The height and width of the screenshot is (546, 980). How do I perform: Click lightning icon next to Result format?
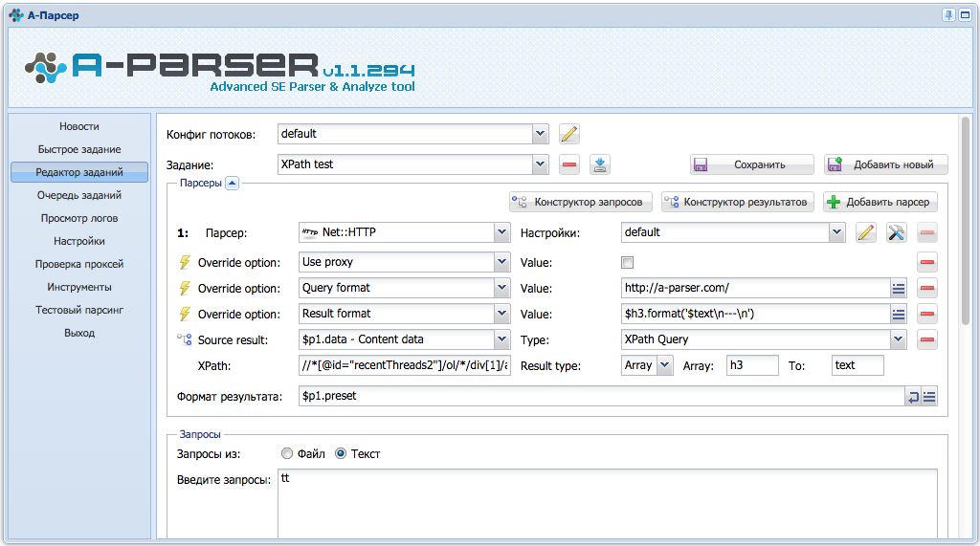(185, 314)
